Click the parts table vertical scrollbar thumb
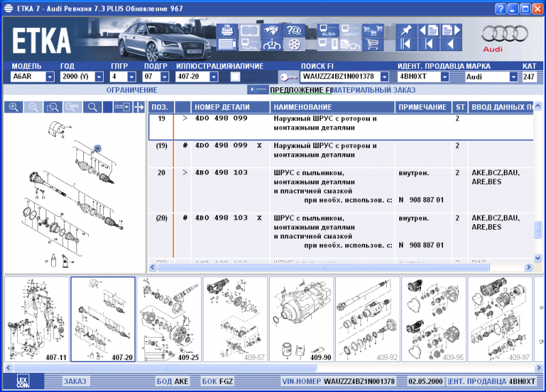Viewport: 546px width, 392px height. point(538,230)
